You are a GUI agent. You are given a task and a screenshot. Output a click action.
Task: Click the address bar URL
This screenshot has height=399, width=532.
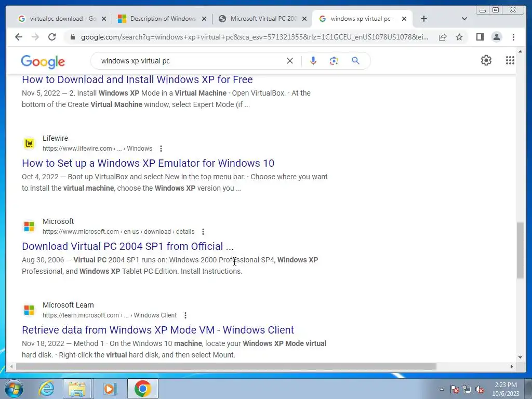point(255,37)
